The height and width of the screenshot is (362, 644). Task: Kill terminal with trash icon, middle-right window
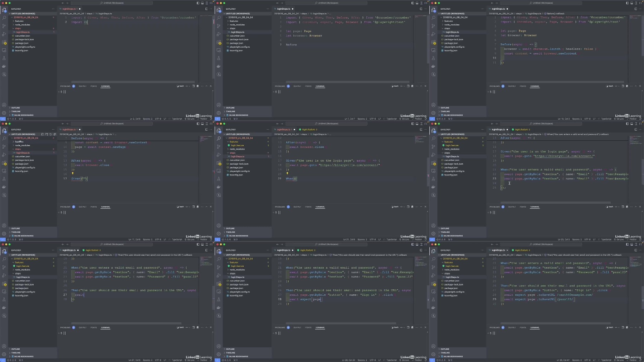click(627, 207)
